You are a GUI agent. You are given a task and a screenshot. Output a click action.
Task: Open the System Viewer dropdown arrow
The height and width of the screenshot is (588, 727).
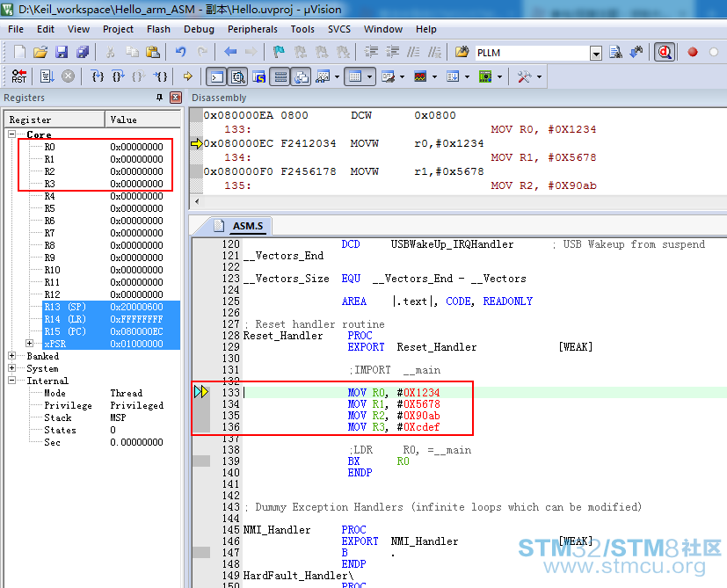499,76
